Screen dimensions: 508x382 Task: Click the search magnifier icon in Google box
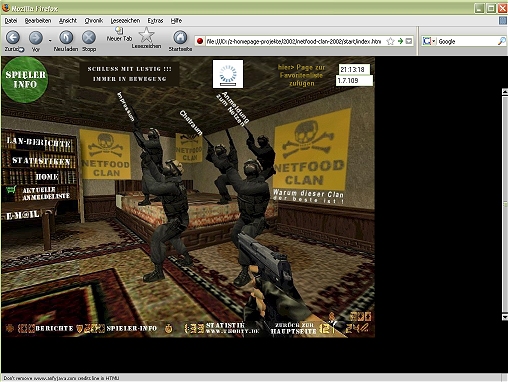tap(501, 41)
